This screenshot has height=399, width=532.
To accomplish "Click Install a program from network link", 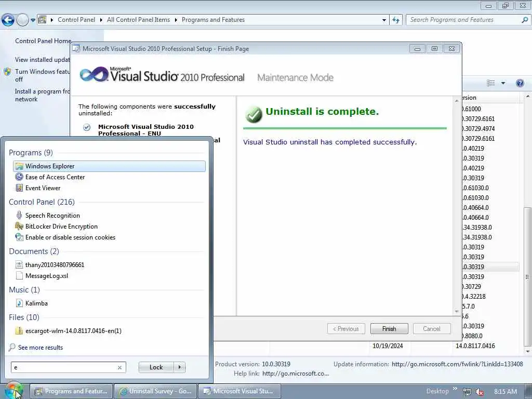I will (43, 96).
